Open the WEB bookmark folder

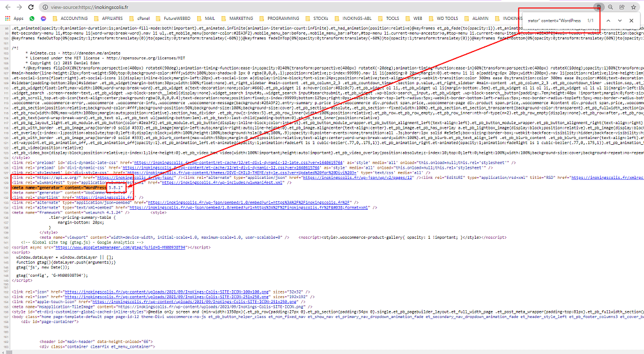tap(414, 19)
